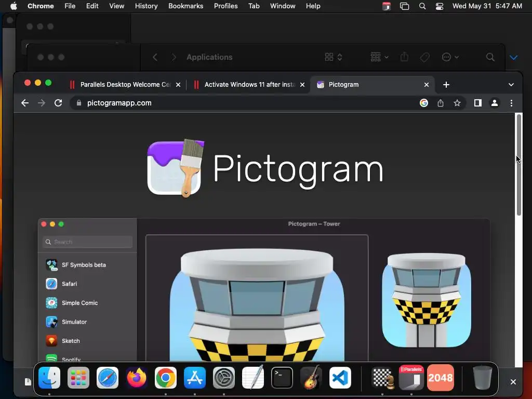
Task: Launch Visual Studio Code from the dock
Action: click(340, 378)
